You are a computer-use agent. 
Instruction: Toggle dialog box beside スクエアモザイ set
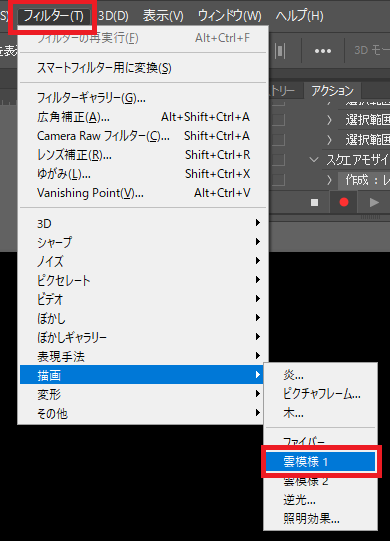(x=279, y=160)
